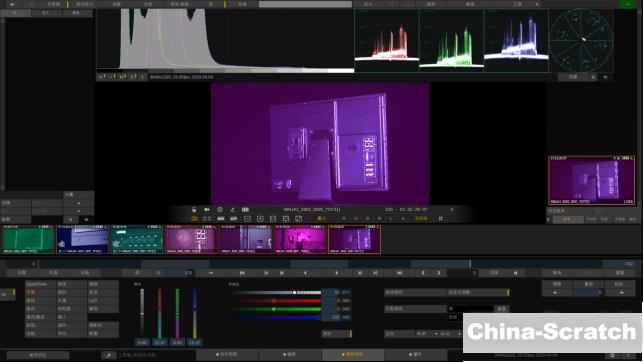
Task: Toggle the orange highlighted button below viewer center
Action: pyautogui.click(x=322, y=219)
